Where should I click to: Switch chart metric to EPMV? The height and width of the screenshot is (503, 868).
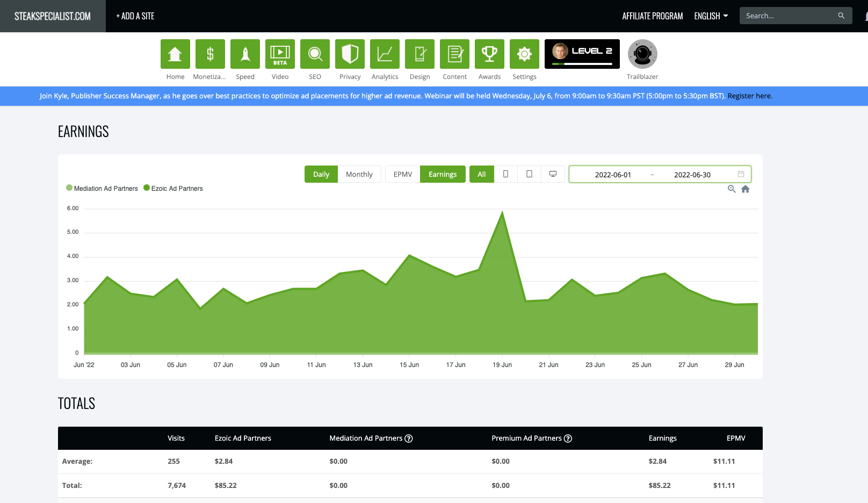click(x=403, y=174)
